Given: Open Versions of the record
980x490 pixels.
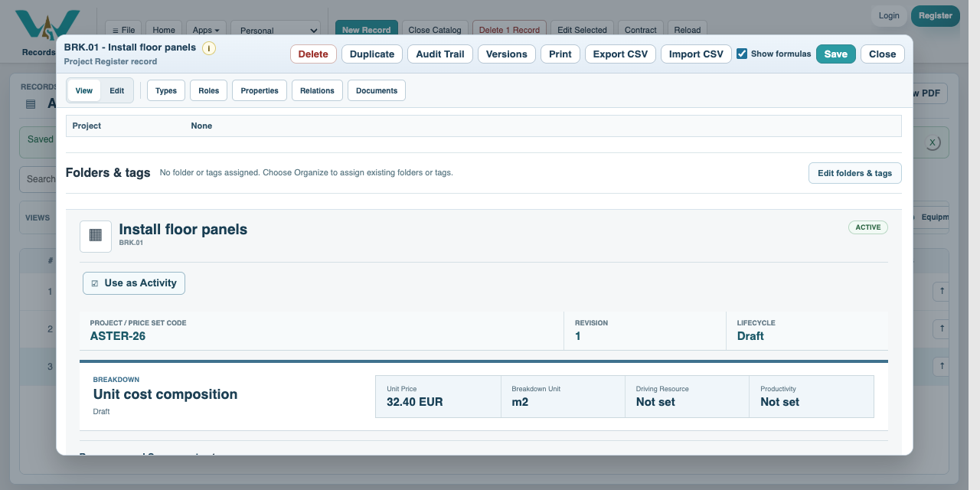Looking at the screenshot, I should [507, 54].
